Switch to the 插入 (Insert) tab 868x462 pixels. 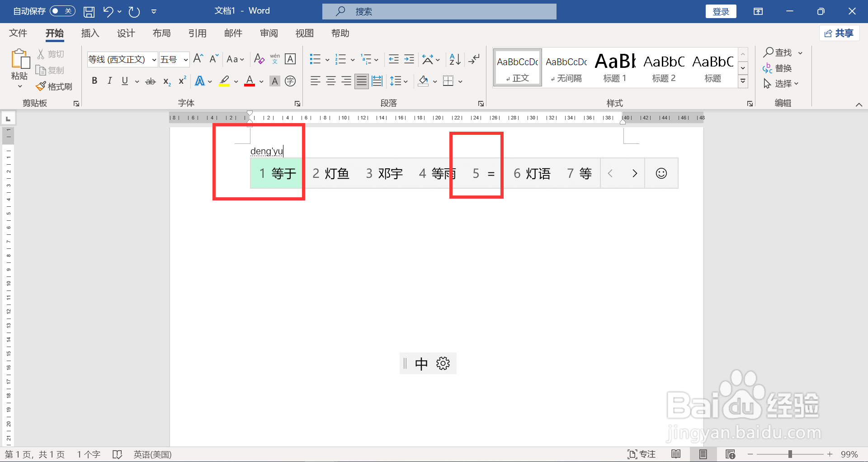pyautogui.click(x=90, y=33)
